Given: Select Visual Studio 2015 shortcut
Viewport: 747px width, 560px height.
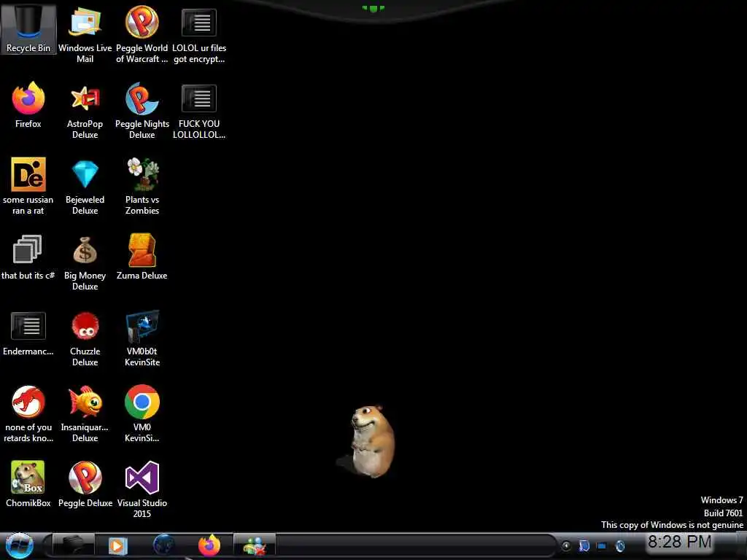Looking at the screenshot, I should click(x=142, y=489).
